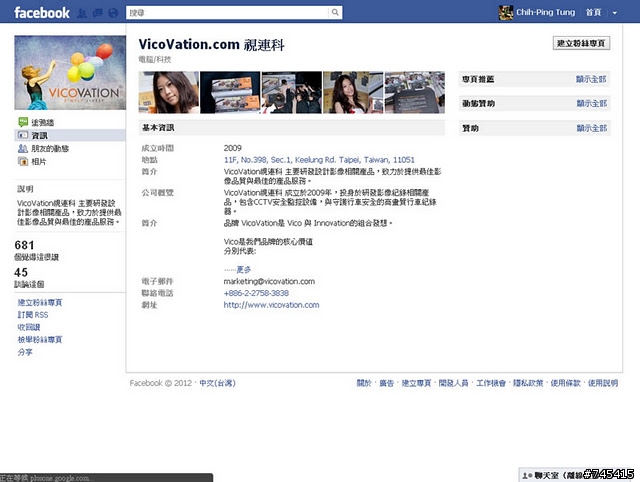This screenshot has width=640, height=482.
Task: Focus the top search input field
Action: 227,13
